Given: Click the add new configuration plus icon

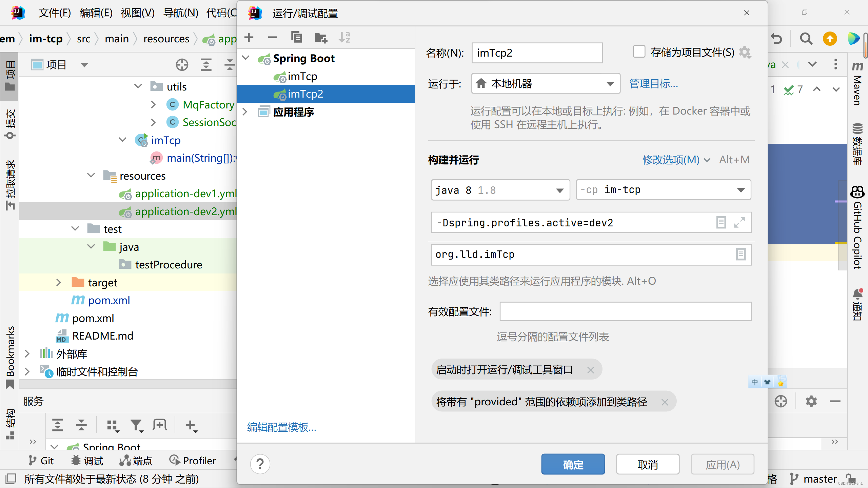Looking at the screenshot, I should pos(249,37).
